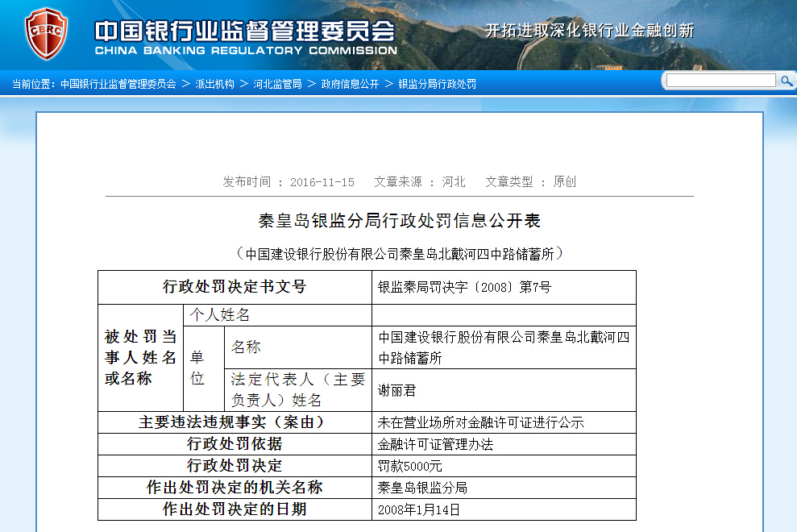Viewport: 797px width, 532px height.
Task: Click the cell 秦皇岛银监分局
Action: pos(504,488)
